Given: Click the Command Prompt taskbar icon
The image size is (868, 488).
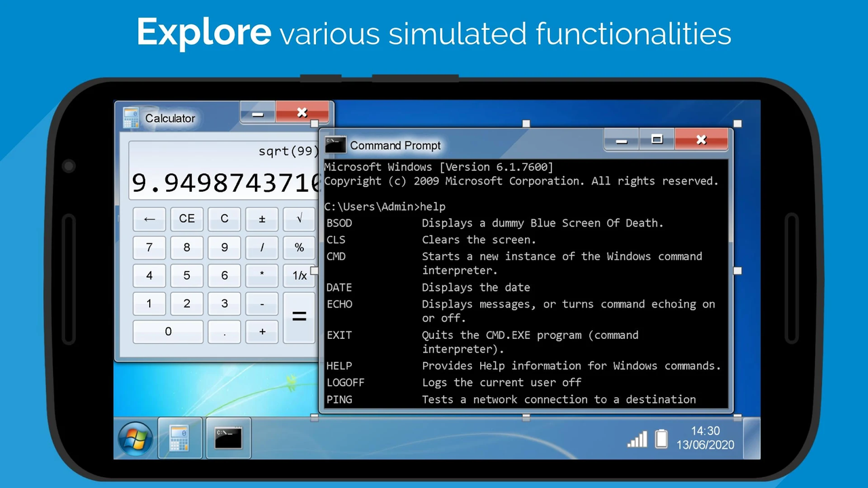Looking at the screenshot, I should [x=228, y=439].
